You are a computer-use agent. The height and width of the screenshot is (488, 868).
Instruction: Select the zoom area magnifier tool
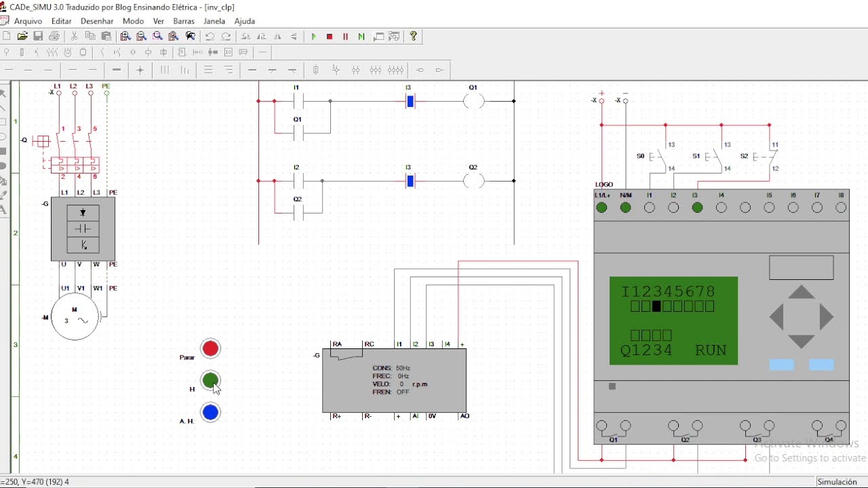pyautogui.click(x=158, y=37)
